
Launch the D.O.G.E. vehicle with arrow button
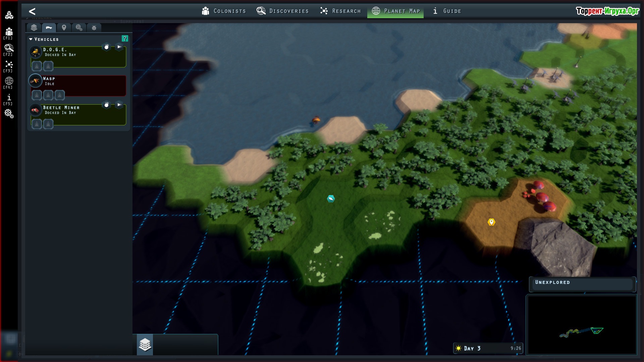click(119, 47)
